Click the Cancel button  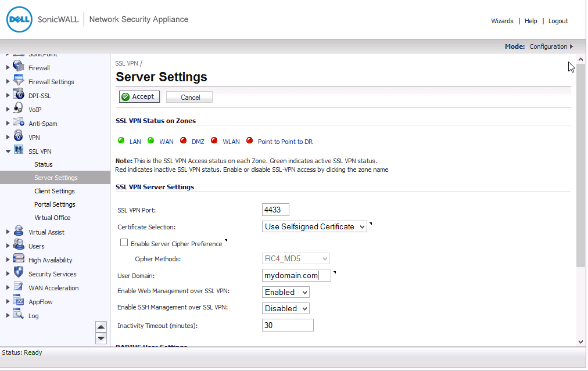189,97
